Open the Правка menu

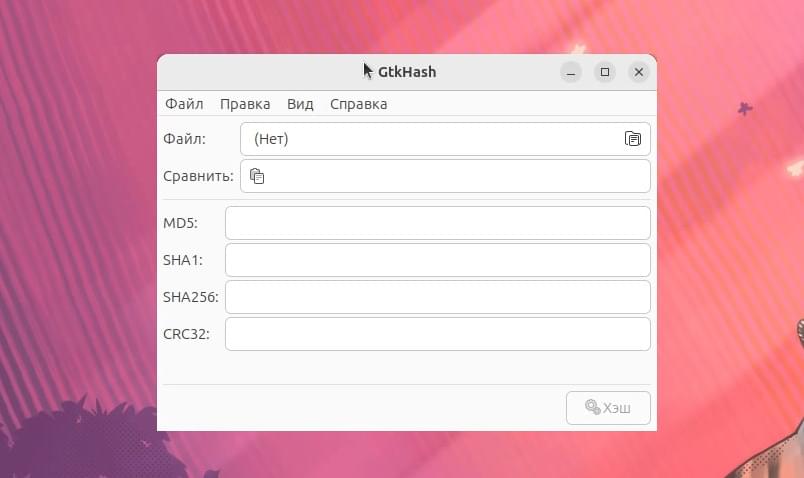click(245, 104)
